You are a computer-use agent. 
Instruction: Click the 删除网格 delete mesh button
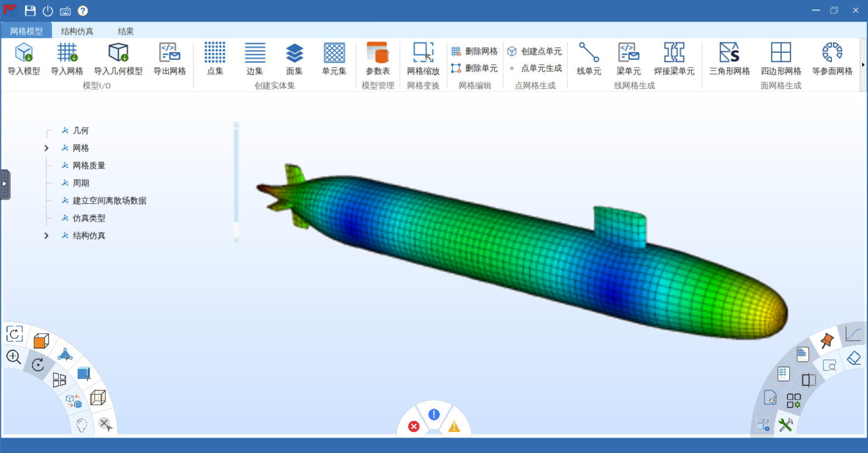tap(475, 51)
